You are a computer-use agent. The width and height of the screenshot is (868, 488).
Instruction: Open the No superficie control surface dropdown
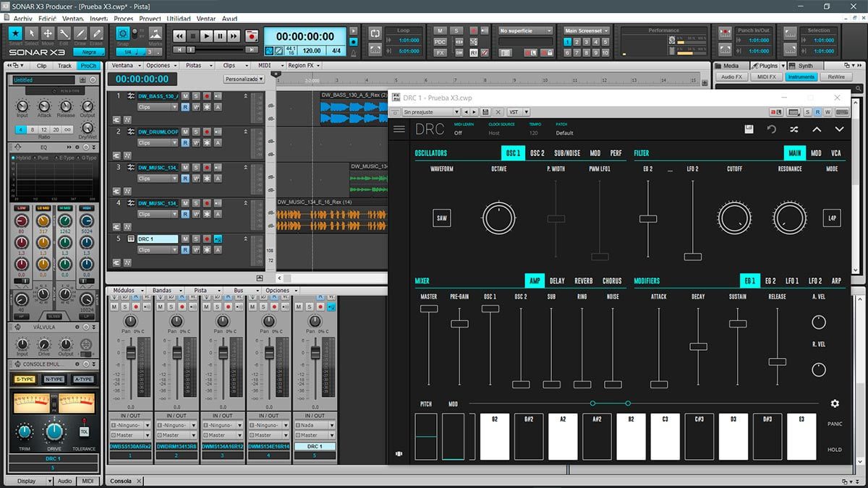pyautogui.click(x=526, y=31)
